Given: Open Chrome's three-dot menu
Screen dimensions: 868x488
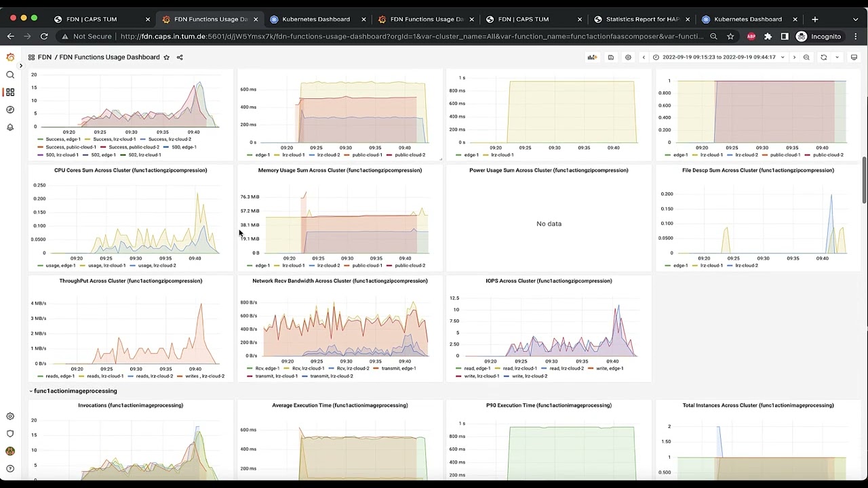Looking at the screenshot, I should click(x=855, y=37).
